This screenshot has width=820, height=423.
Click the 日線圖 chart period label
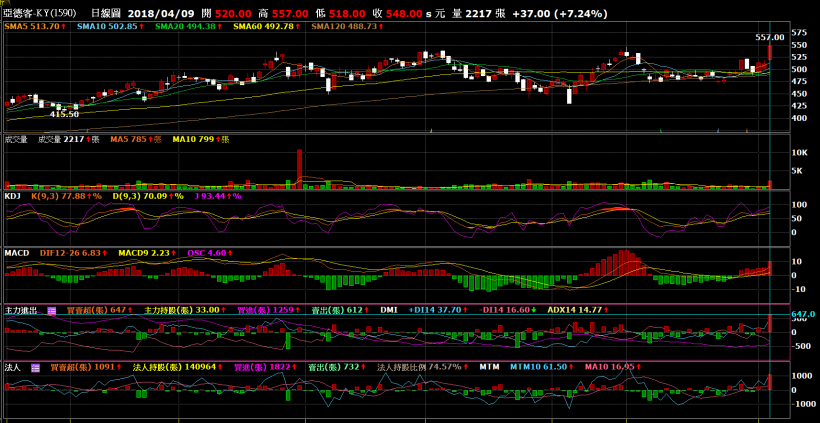[105, 10]
